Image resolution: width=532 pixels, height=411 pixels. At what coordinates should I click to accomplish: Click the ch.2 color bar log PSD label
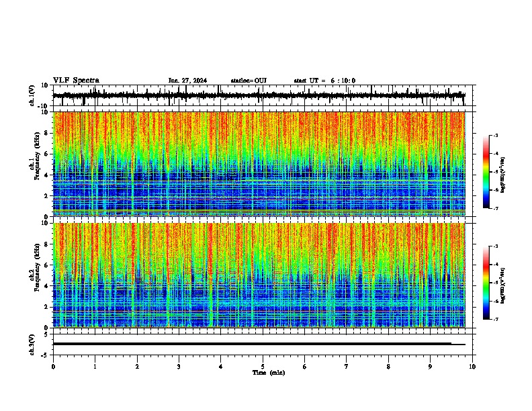point(502,285)
